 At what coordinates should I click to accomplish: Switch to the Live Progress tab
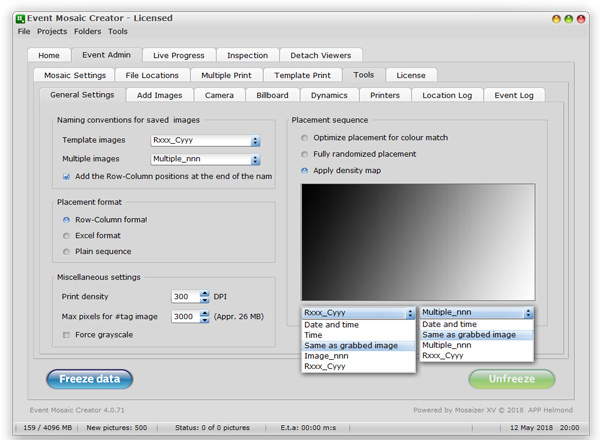click(179, 55)
